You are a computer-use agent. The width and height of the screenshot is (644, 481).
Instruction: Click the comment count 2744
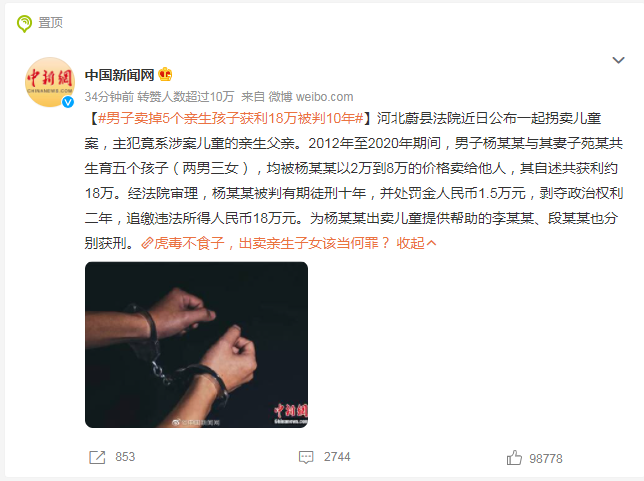point(337,457)
